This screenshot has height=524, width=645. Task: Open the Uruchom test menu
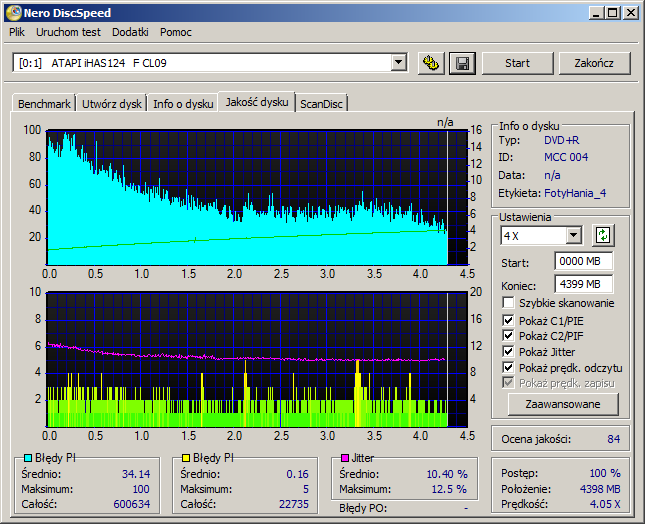[x=68, y=32]
